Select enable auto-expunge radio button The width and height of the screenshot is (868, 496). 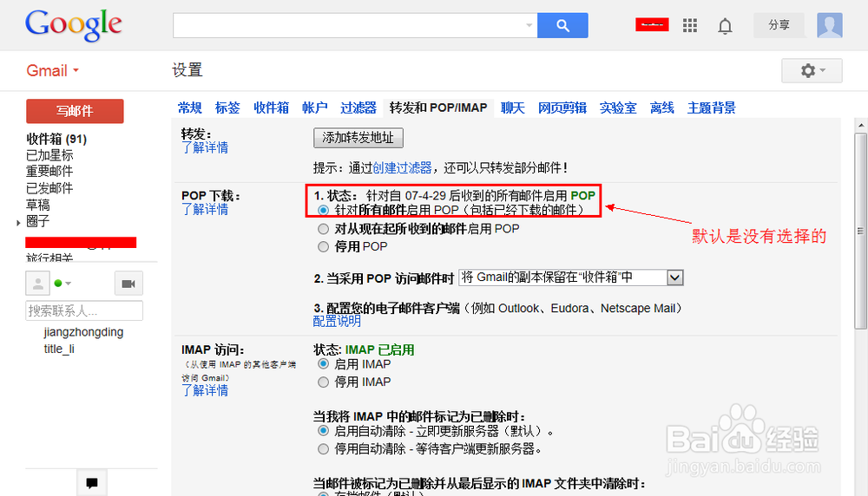323,431
